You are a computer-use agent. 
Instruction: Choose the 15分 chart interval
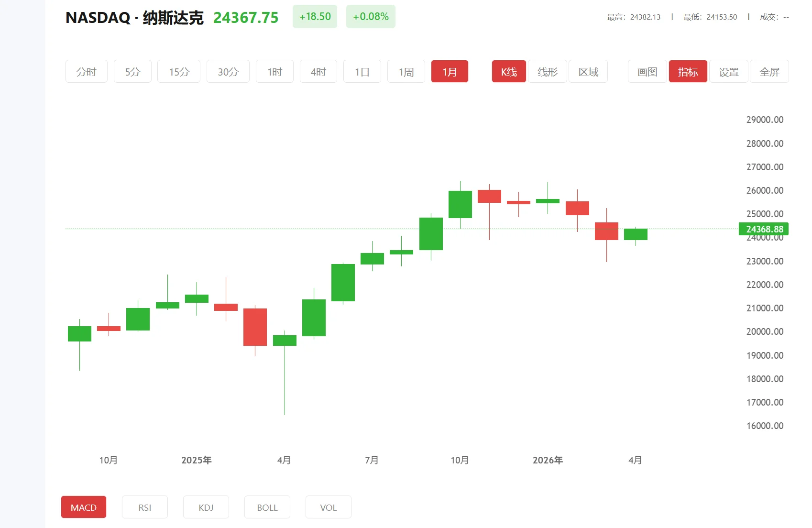coord(179,72)
